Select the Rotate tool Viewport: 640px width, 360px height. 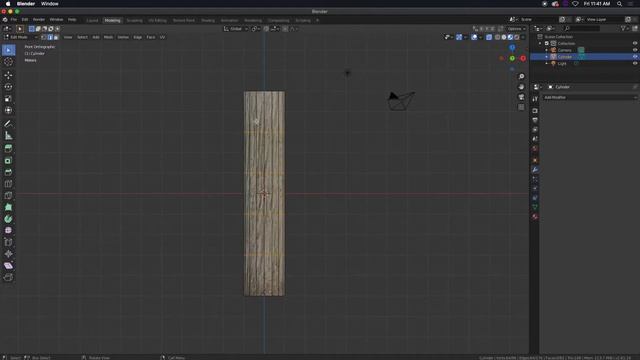coord(9,87)
